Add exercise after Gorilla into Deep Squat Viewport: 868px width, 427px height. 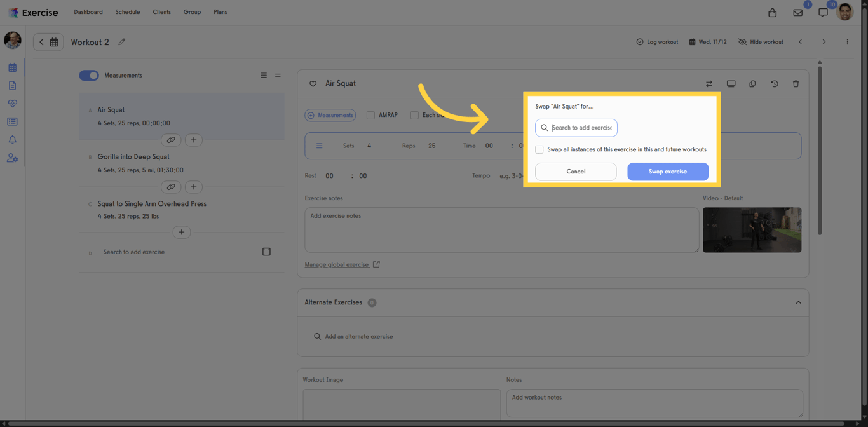pos(194,187)
